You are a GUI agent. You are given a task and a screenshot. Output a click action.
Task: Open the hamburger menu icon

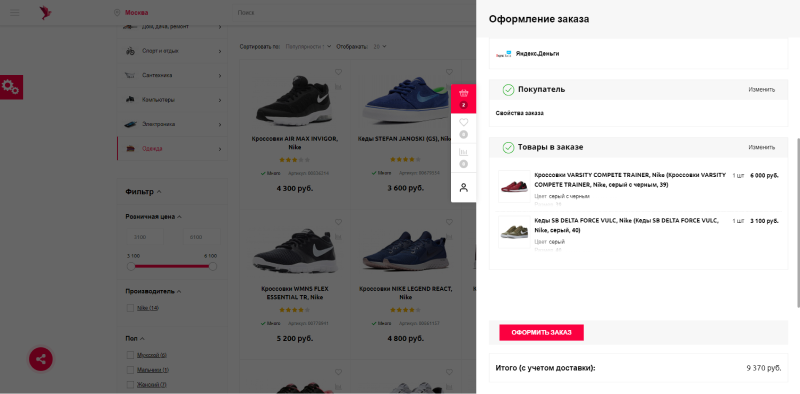click(15, 13)
